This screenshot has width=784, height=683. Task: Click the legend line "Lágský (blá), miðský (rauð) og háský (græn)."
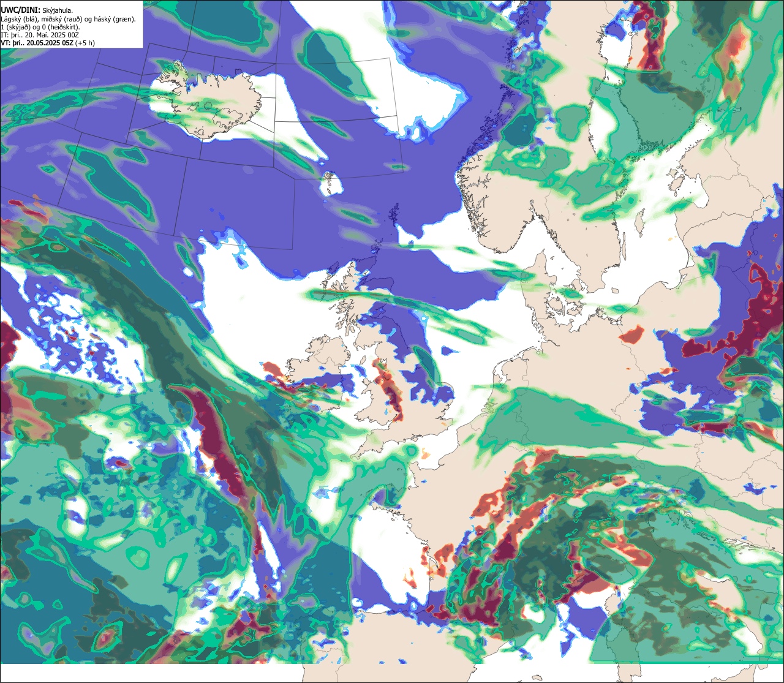click(x=68, y=19)
